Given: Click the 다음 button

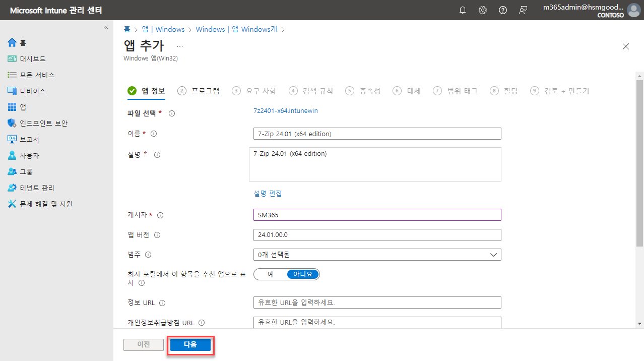Looking at the screenshot, I should 190,345.
